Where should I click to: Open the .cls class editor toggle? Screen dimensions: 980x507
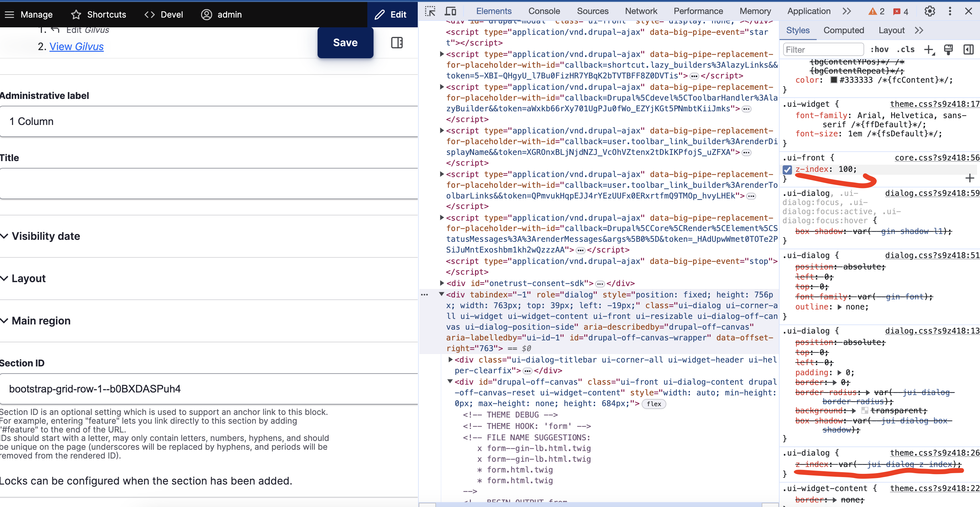pyautogui.click(x=906, y=49)
